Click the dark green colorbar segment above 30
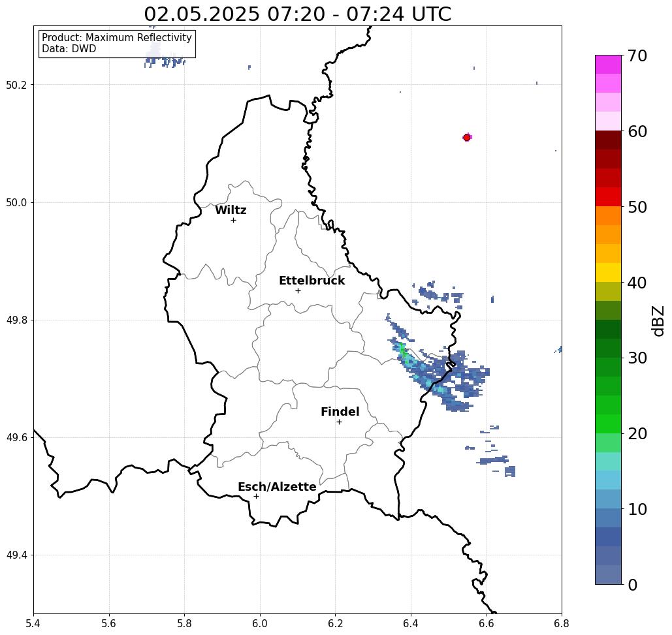Viewport: 672px width, 635px height. 608,348
